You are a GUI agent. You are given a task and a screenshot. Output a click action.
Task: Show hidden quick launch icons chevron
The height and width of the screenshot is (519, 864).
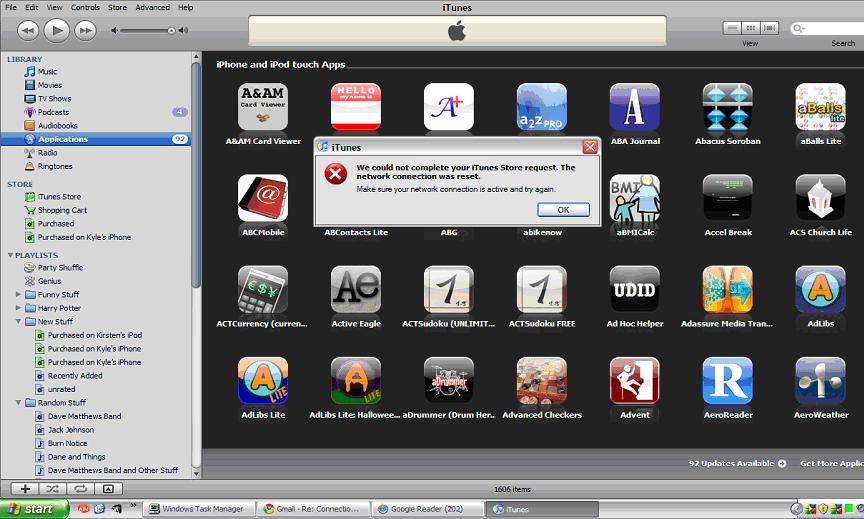133,506
